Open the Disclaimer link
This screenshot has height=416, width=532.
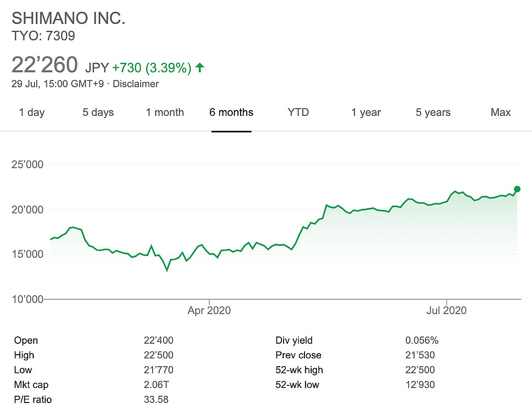tap(136, 84)
